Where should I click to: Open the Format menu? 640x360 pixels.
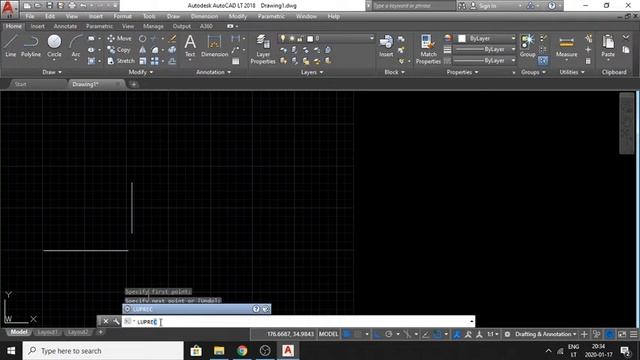[x=122, y=16]
